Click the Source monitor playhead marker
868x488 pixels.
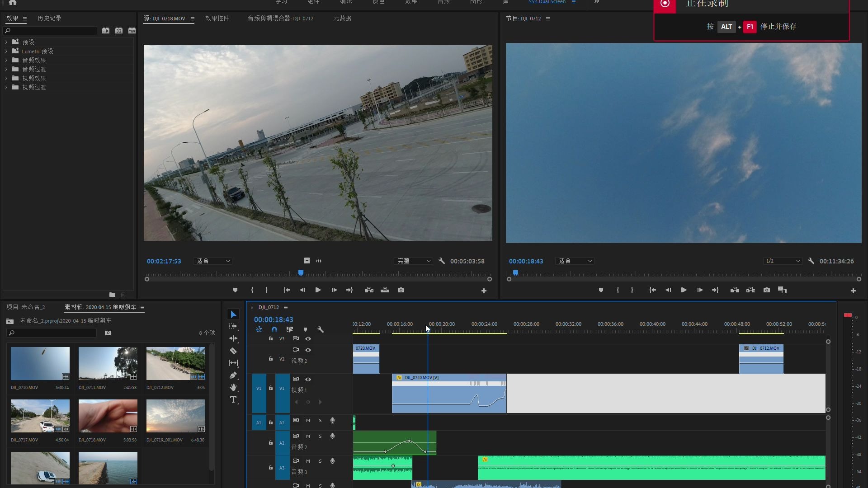301,273
